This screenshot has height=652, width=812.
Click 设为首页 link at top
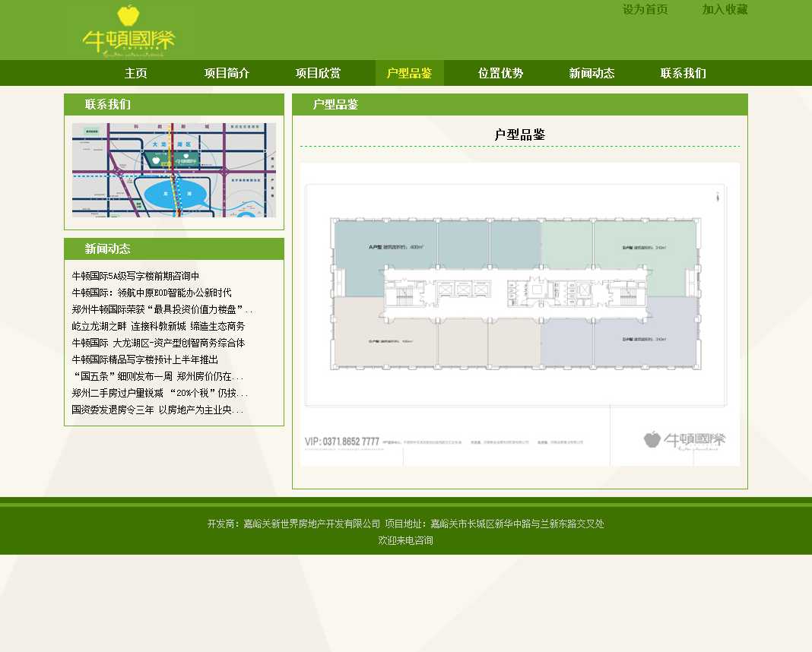click(x=645, y=9)
